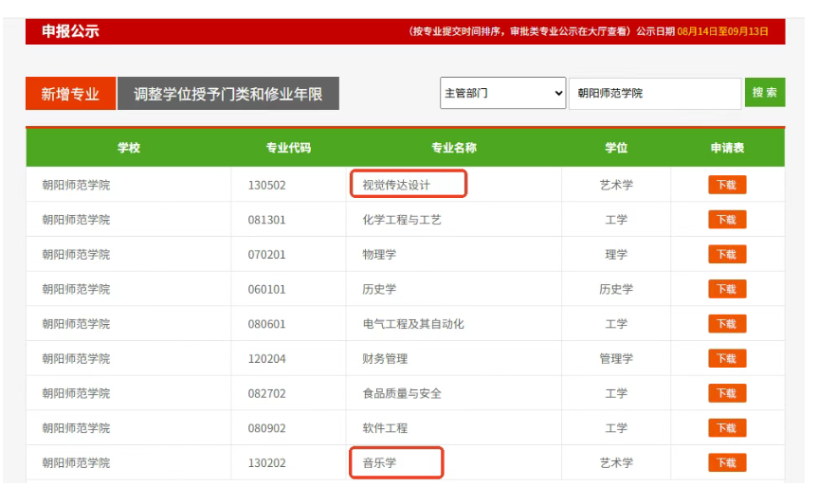818x504 pixels.
Task: Download the 音乐学 application form
Action: [726, 463]
